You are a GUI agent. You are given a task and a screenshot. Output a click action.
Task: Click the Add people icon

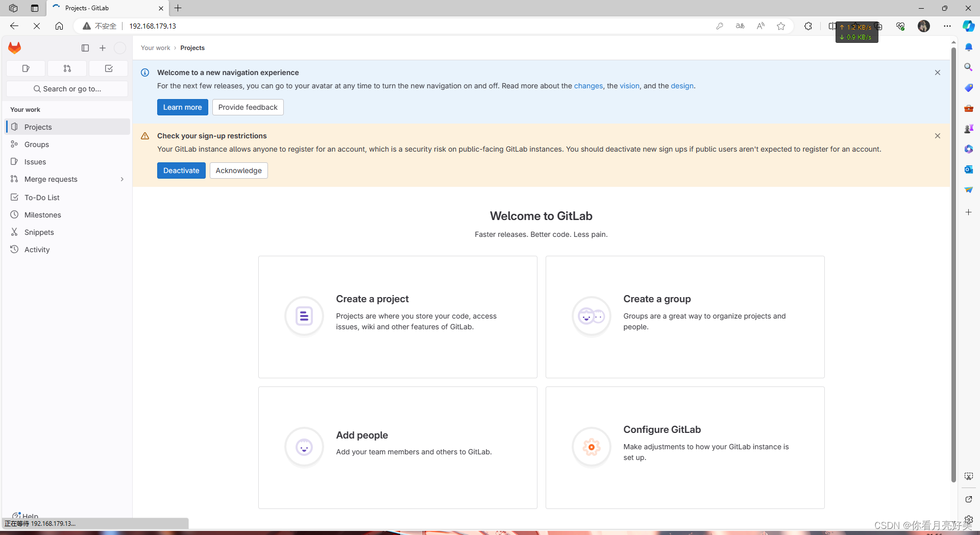pos(304,447)
